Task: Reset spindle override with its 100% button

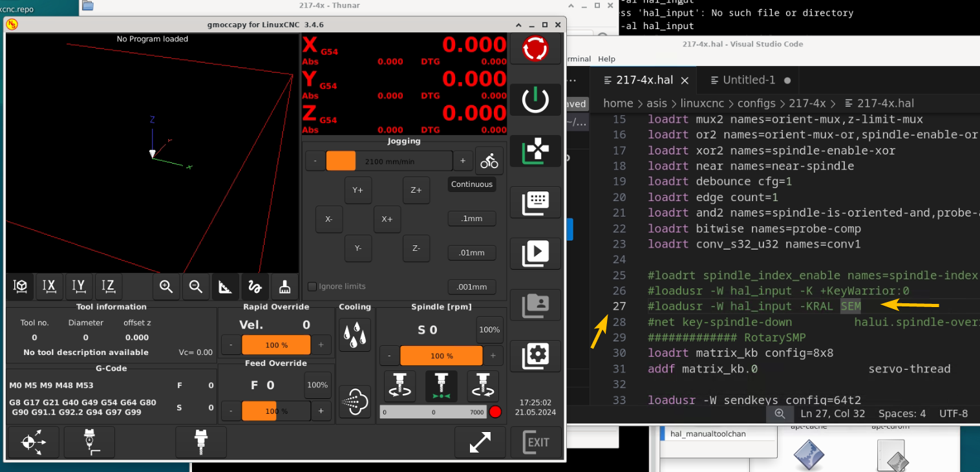Action: point(489,330)
